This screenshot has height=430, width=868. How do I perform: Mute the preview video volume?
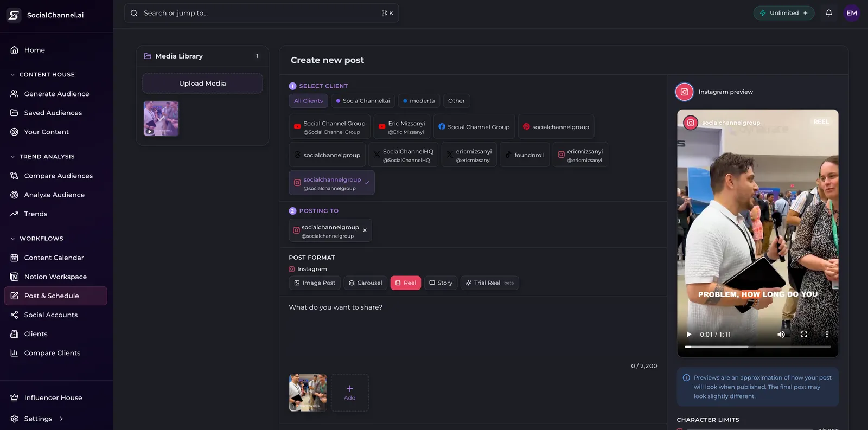(x=781, y=335)
